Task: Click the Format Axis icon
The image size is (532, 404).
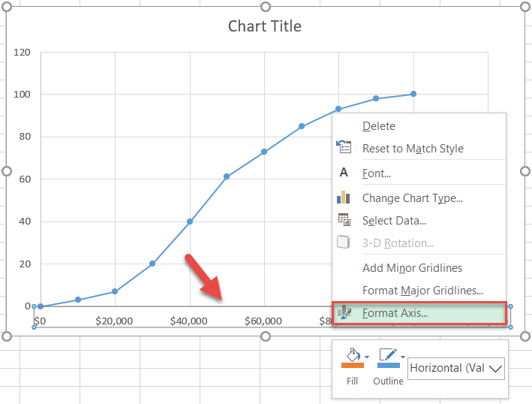Action: tap(344, 312)
